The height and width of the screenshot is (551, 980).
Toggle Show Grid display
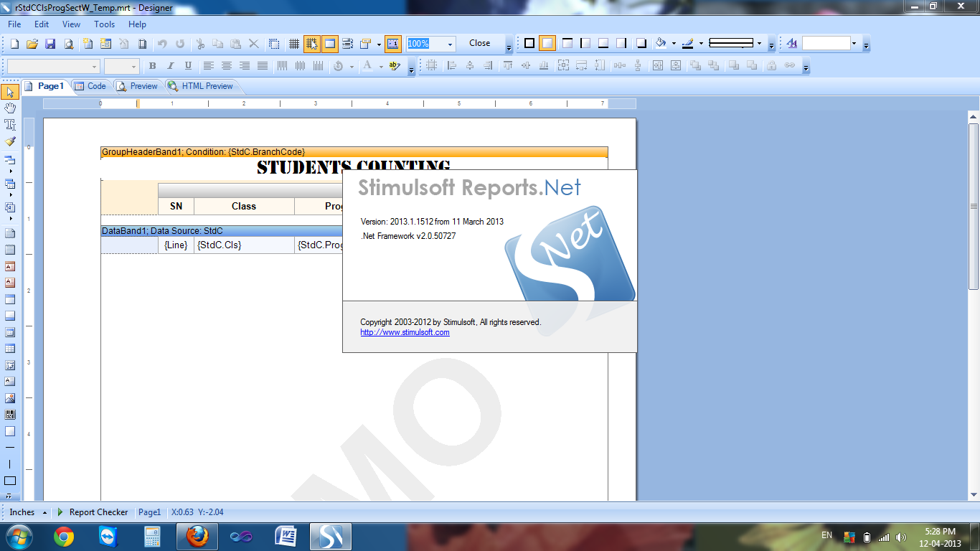click(294, 44)
